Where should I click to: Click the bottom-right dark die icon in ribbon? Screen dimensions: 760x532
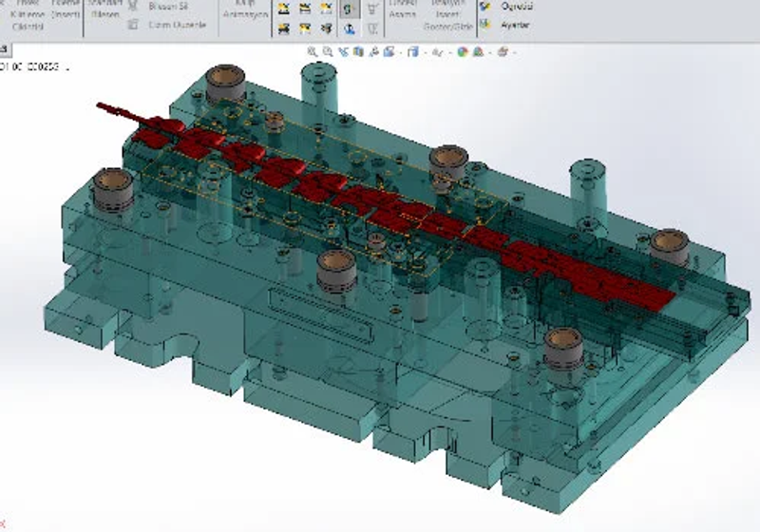point(327,29)
